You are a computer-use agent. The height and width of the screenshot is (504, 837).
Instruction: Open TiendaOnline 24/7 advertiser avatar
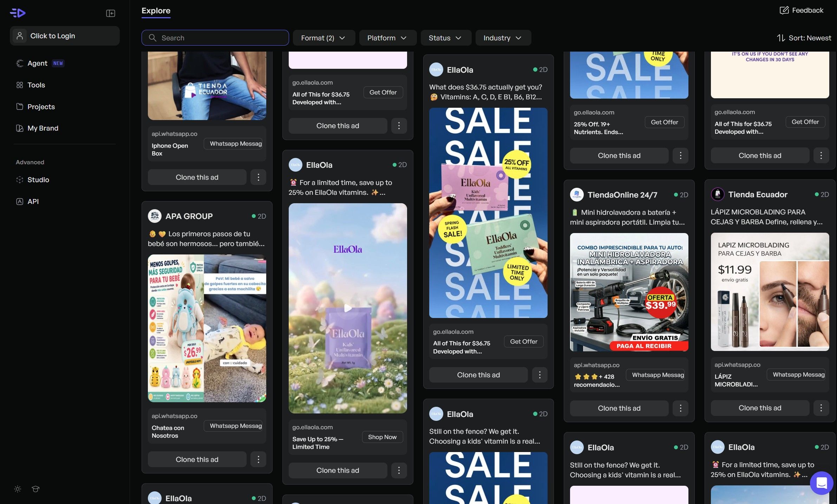(577, 195)
